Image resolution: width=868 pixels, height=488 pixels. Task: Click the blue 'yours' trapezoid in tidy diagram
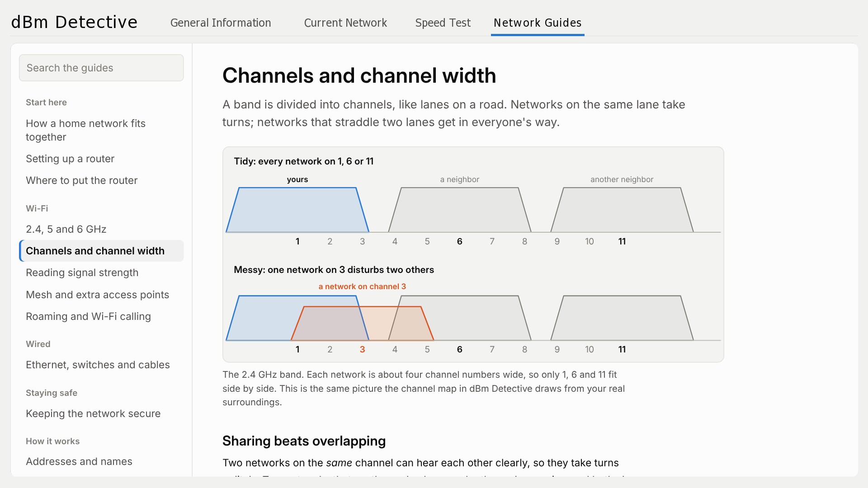tap(297, 210)
